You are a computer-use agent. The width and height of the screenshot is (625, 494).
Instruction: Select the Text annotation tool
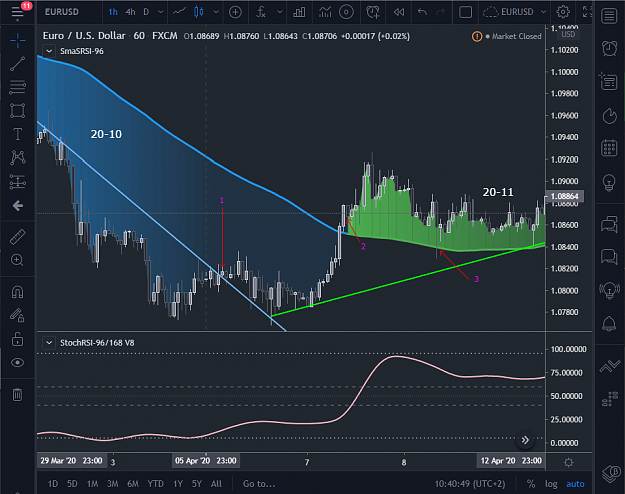click(x=18, y=134)
